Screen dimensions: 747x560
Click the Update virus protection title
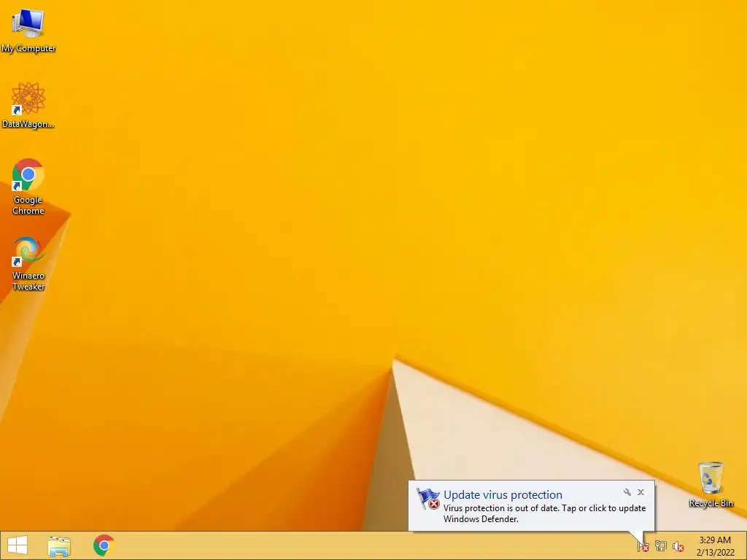(x=503, y=495)
